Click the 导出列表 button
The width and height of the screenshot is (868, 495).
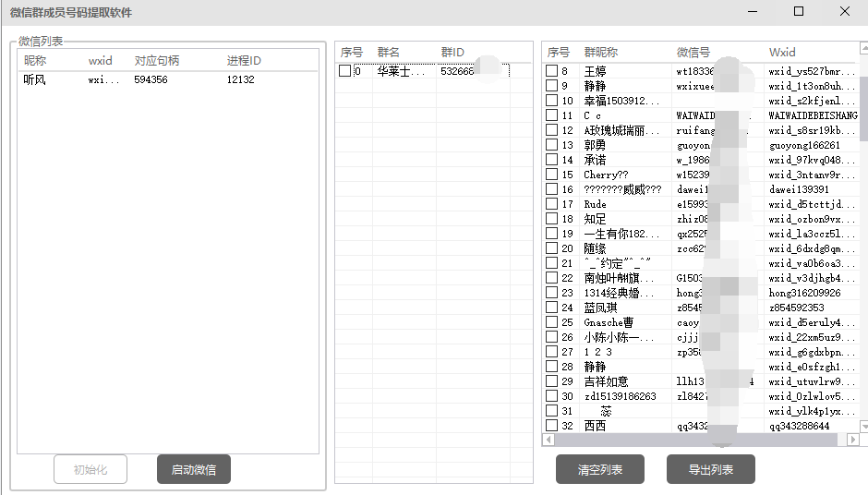711,469
